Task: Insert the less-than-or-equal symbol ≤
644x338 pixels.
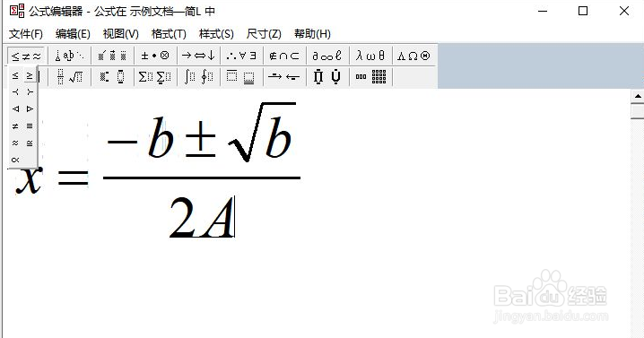Action: tap(15, 75)
